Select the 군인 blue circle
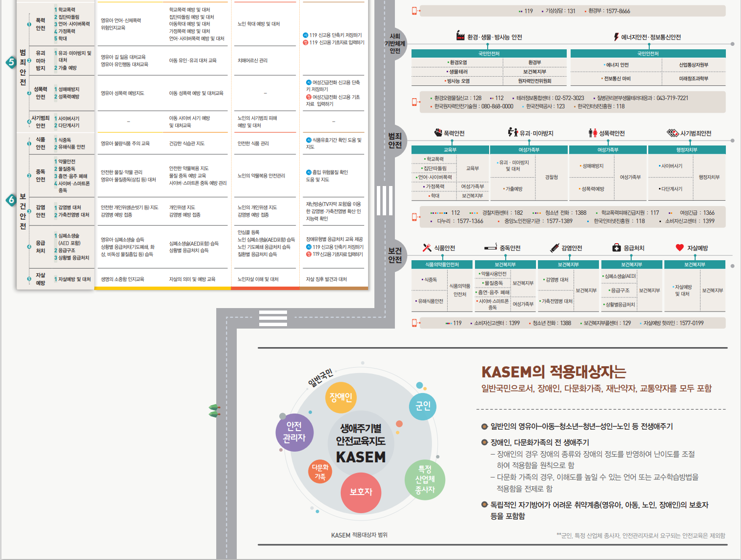Viewport: 741px width, 560px height. coord(423,406)
